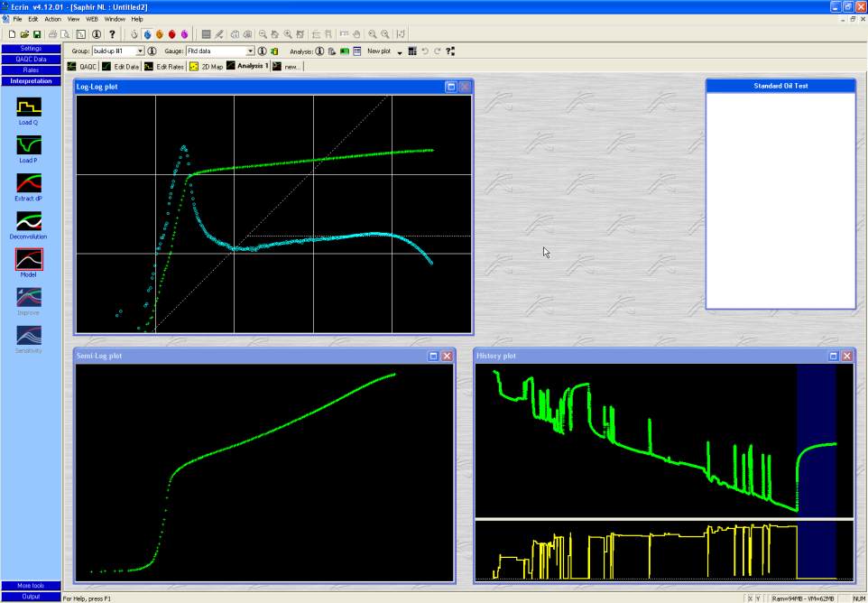Maximize the Semi-Log plot panel

pyautogui.click(x=433, y=356)
